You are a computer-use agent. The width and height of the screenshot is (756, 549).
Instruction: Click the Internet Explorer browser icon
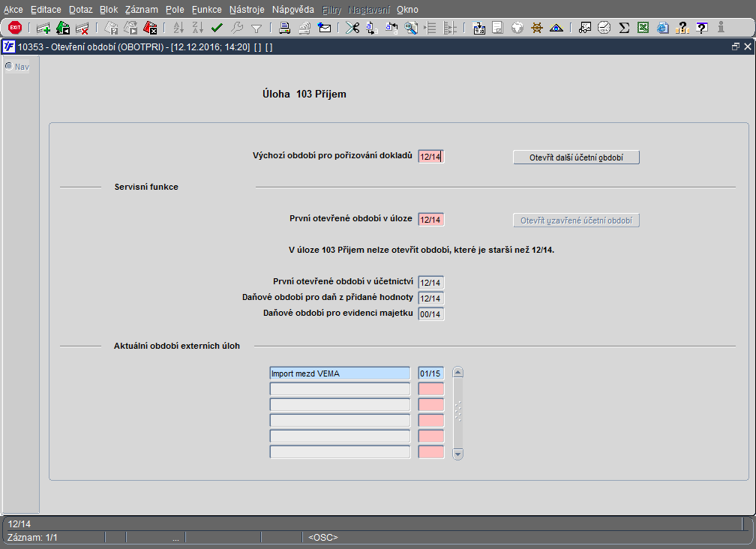tap(663, 28)
